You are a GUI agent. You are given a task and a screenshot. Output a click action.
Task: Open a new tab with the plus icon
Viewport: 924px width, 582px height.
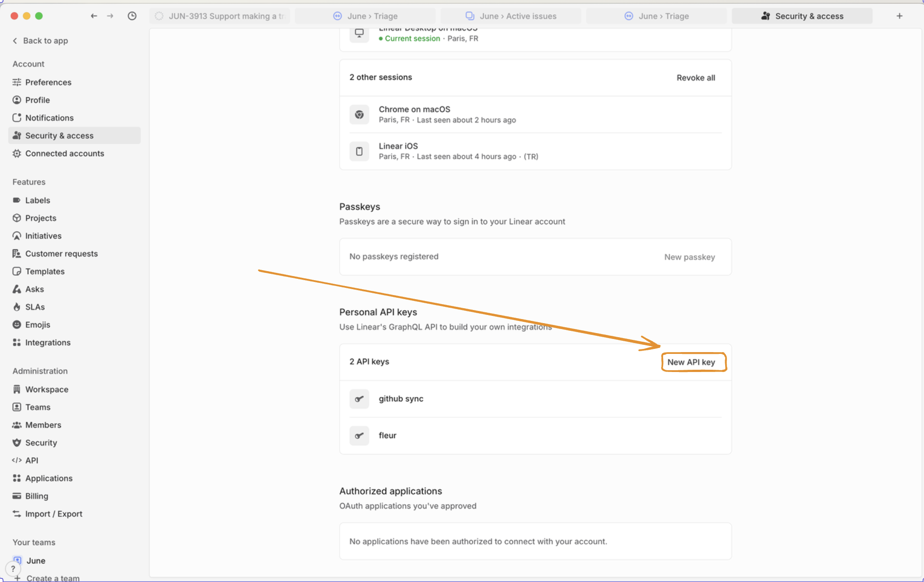[899, 15]
